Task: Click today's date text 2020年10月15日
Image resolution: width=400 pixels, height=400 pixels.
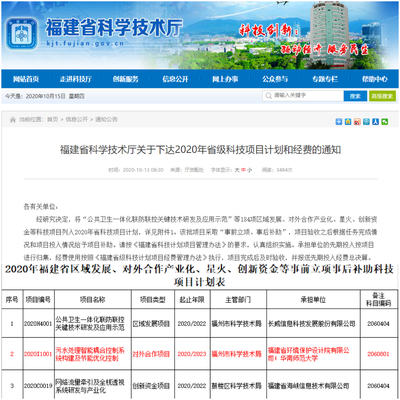Action: tap(46, 96)
